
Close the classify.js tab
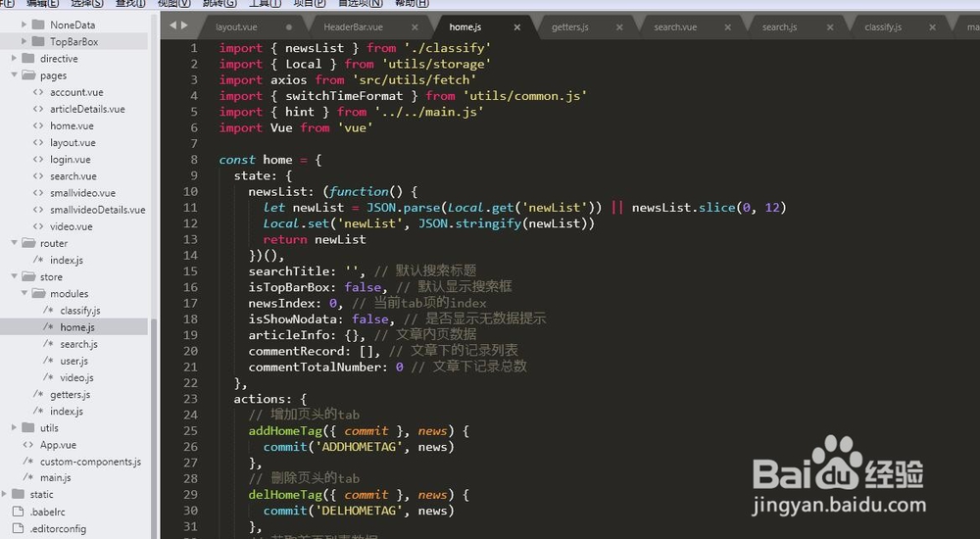[933, 27]
